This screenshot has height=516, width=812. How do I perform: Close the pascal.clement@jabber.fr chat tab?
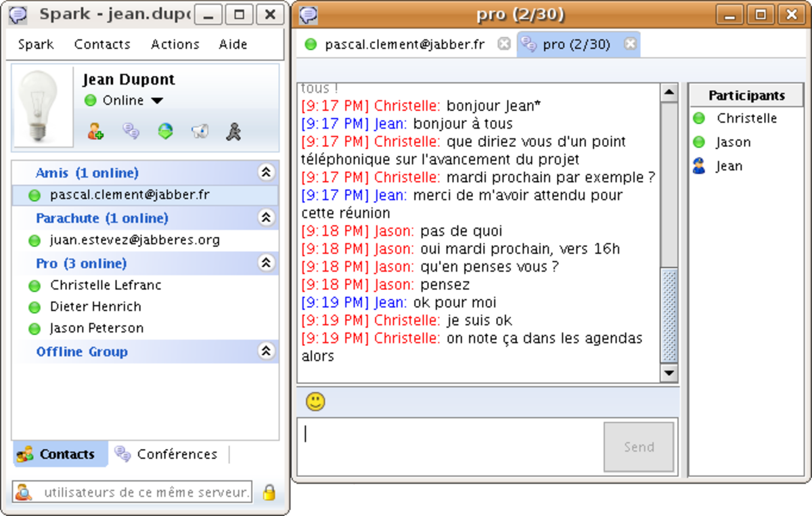pyautogui.click(x=503, y=44)
